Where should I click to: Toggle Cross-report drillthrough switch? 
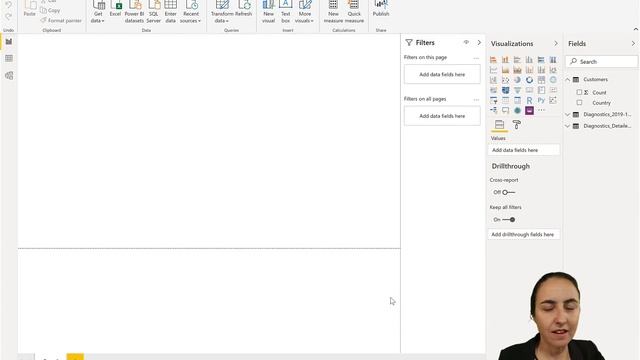[509, 192]
